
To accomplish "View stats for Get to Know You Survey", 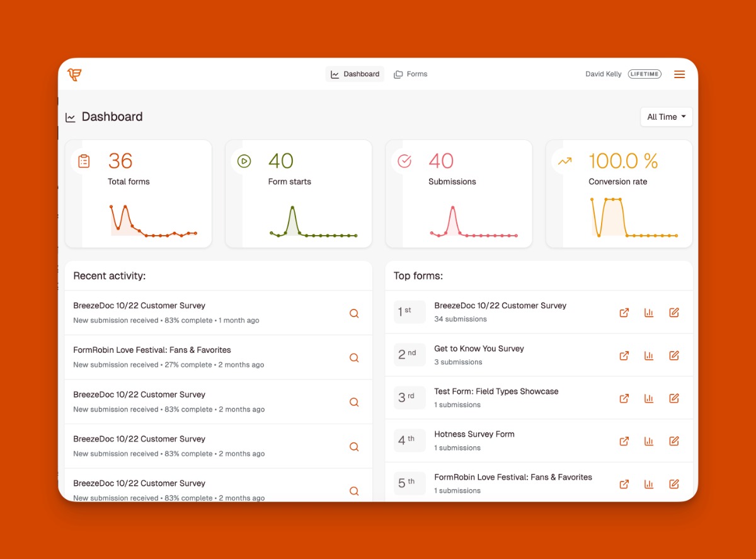I will 649,355.
